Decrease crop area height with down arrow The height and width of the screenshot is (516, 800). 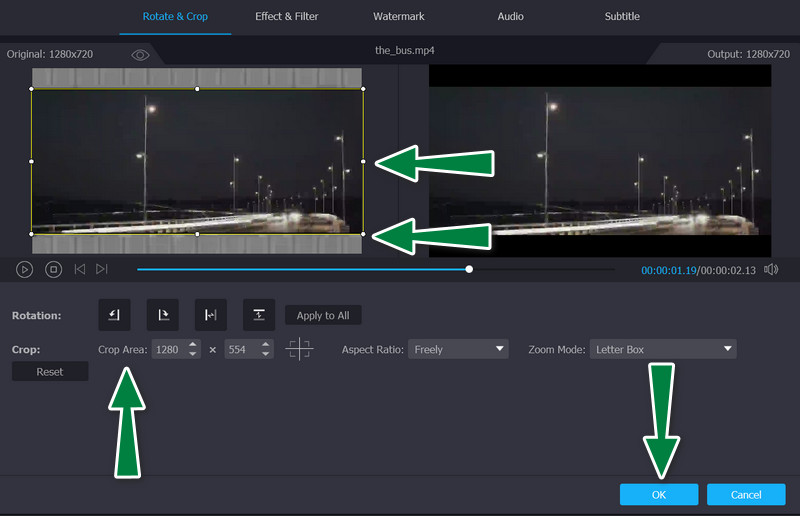[x=265, y=355]
